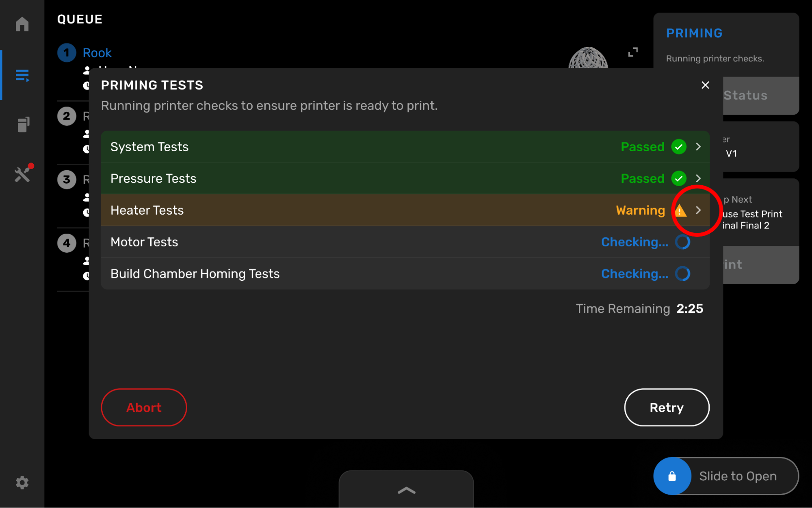Expand Heater Tests warning details chevron
Screen dimensions: 812x508
(x=698, y=210)
